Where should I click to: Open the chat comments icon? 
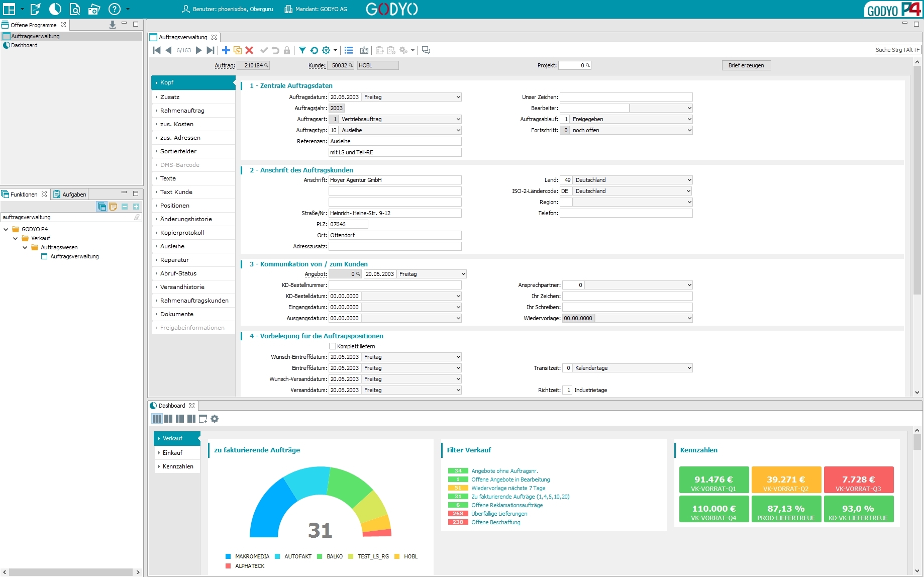click(x=426, y=50)
